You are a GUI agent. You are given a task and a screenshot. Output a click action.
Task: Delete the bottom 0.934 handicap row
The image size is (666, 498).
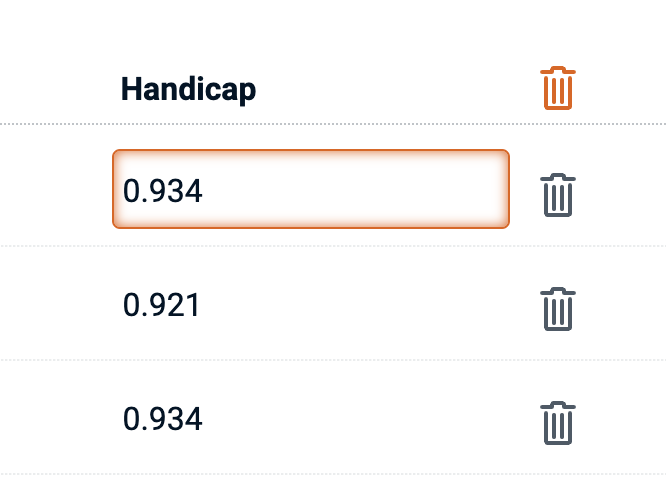[558, 422]
